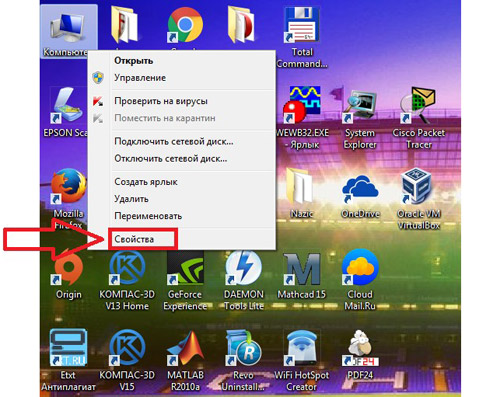Open MATLAB R2010a shortcut

(185, 348)
